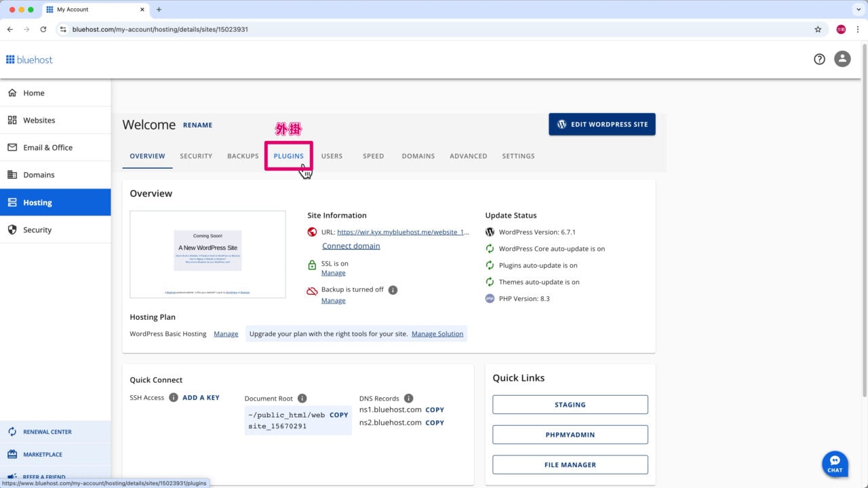Click the site preview thumbnail

208,254
